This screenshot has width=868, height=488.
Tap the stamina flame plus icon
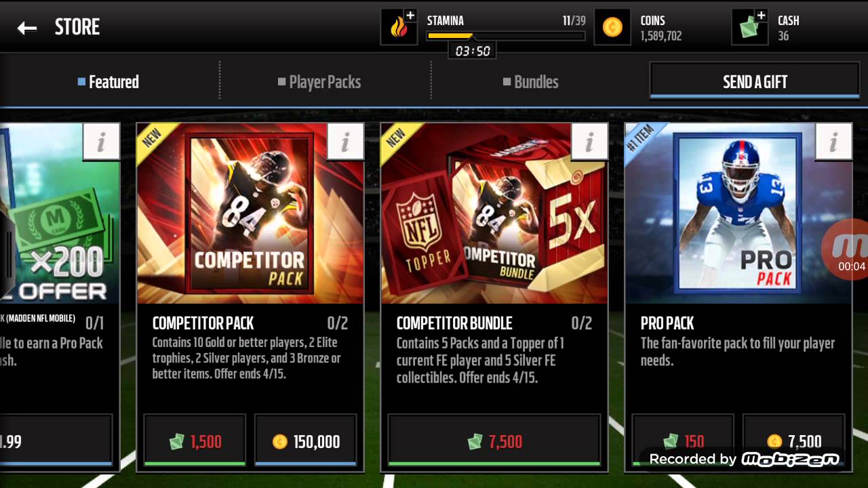tap(399, 27)
